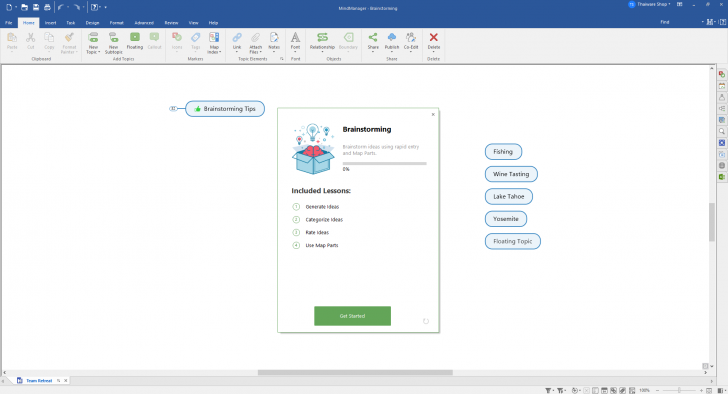Open the Attach Files dropdown arrow
Viewport: 728px width, 394px height.
(260, 52)
